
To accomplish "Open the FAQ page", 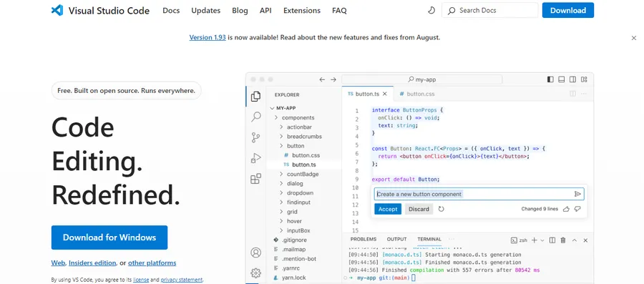I will [x=339, y=11].
